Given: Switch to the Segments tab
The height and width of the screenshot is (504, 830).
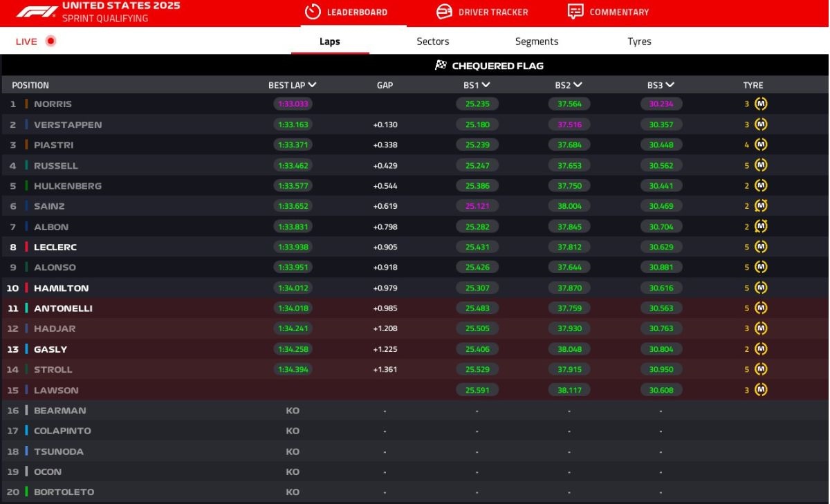Looking at the screenshot, I should (537, 41).
